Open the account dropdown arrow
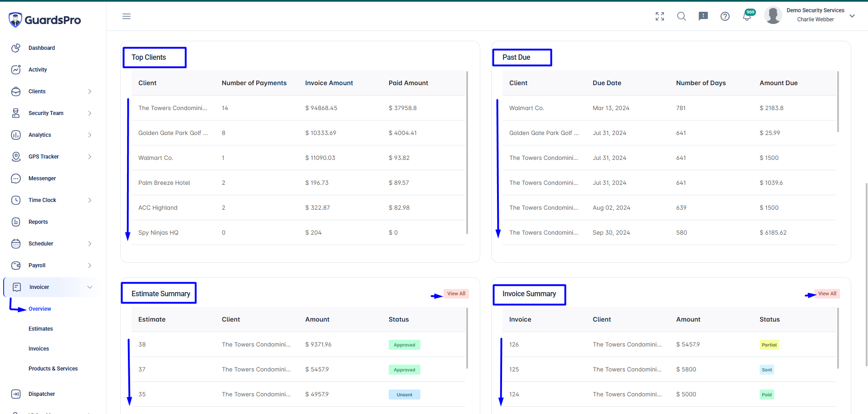Screen dimensions: 868x414 852,16
